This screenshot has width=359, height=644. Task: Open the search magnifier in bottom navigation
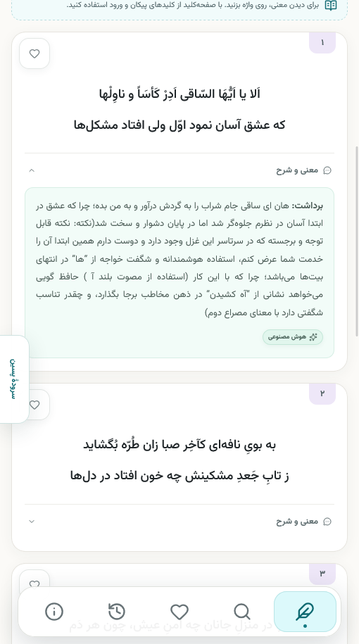point(242,612)
